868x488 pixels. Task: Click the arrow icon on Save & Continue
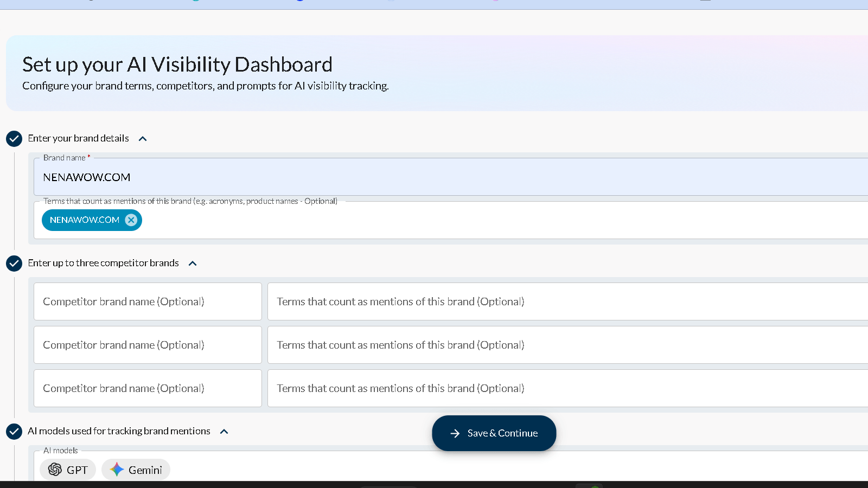[455, 433]
